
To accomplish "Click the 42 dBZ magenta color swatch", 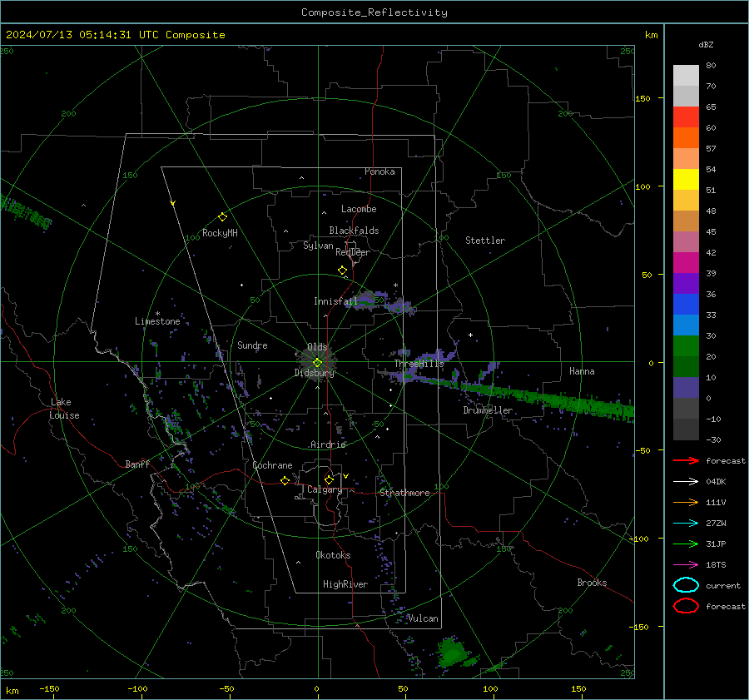I will (686, 262).
